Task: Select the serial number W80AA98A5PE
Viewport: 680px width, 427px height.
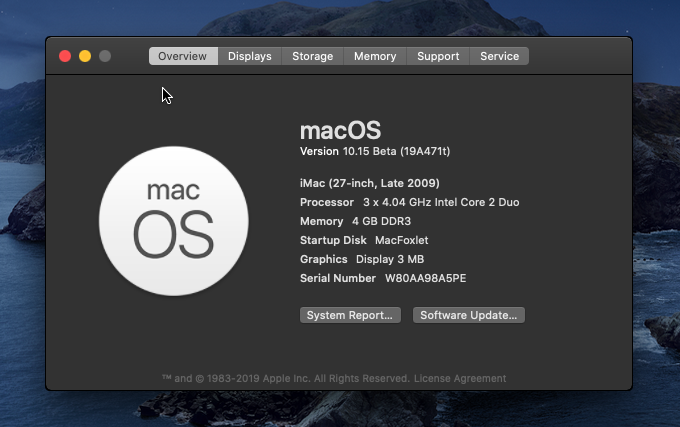Action: click(425, 278)
